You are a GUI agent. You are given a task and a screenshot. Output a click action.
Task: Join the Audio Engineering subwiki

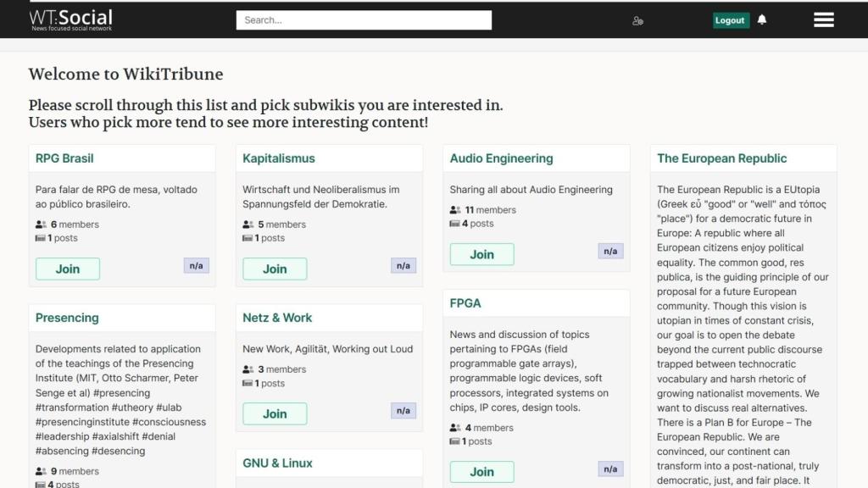481,254
